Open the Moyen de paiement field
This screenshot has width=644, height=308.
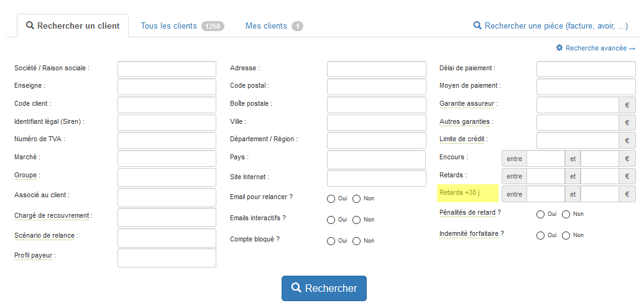tap(586, 87)
